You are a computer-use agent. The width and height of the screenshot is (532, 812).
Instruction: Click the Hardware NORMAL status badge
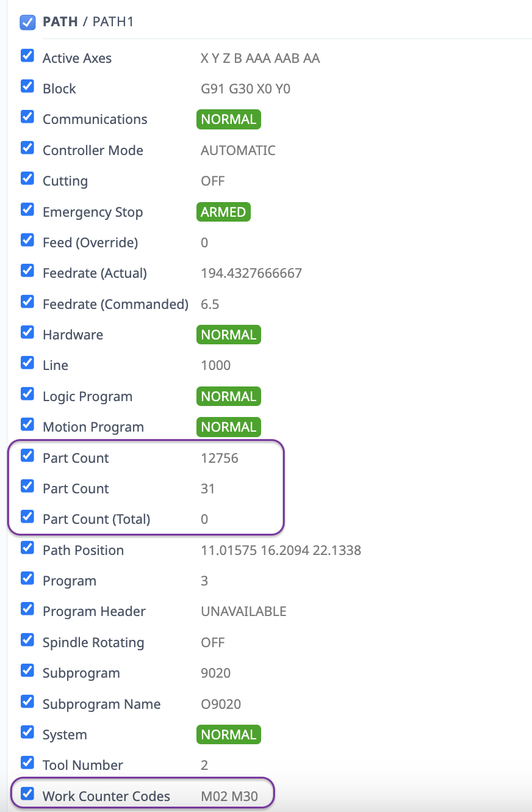(229, 335)
